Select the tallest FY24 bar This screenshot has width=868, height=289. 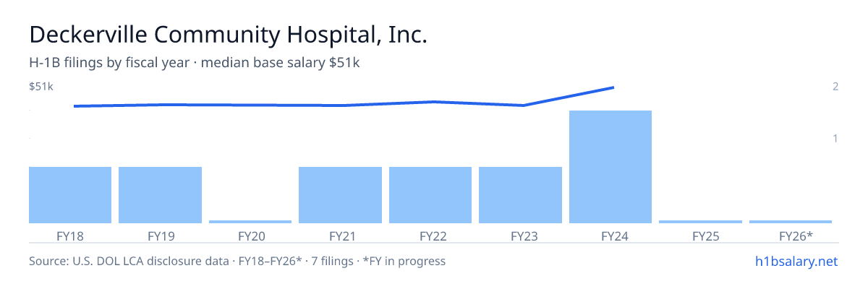coord(610,167)
